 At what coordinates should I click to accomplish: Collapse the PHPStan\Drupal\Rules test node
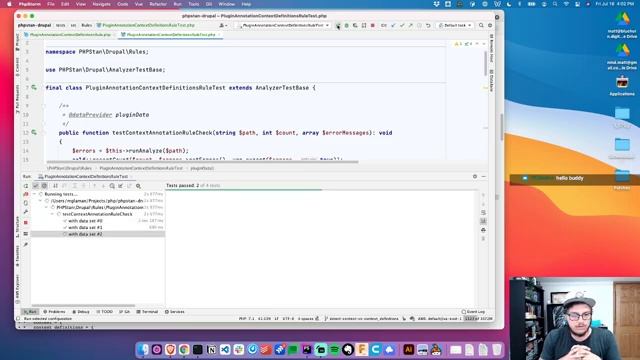46,207
